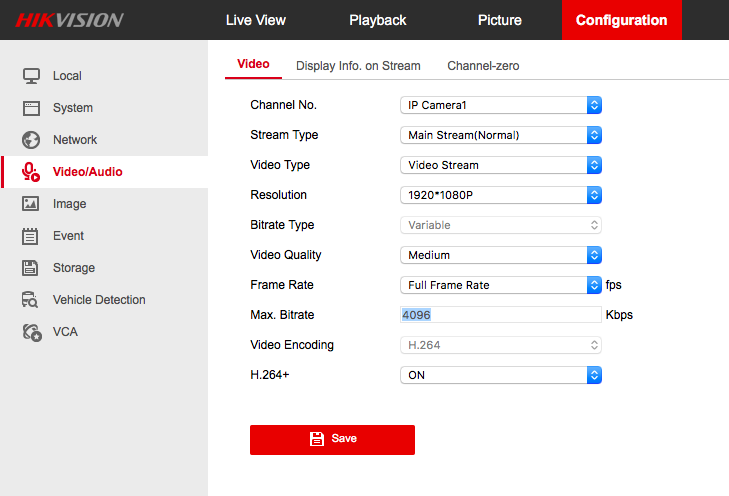Open Live View from top navigation
This screenshot has width=729, height=496.
point(256,20)
